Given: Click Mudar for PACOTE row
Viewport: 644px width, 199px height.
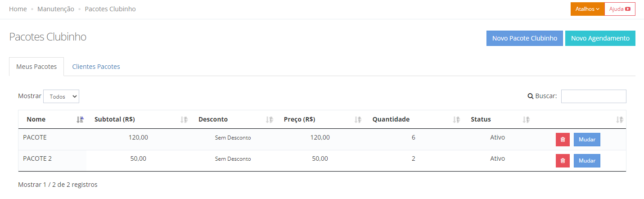Looking at the screenshot, I should click(587, 140).
